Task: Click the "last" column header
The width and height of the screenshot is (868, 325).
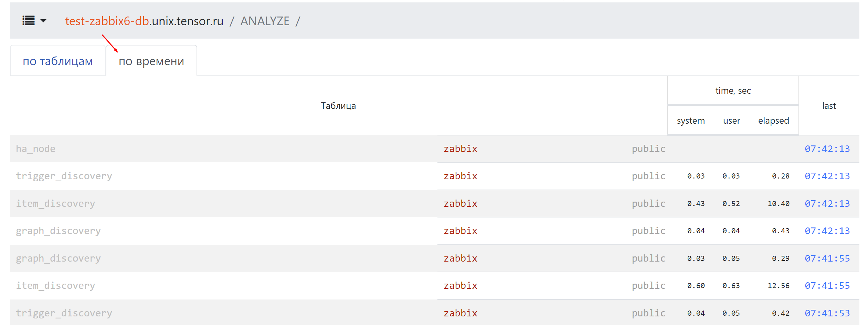Action: pos(829,106)
